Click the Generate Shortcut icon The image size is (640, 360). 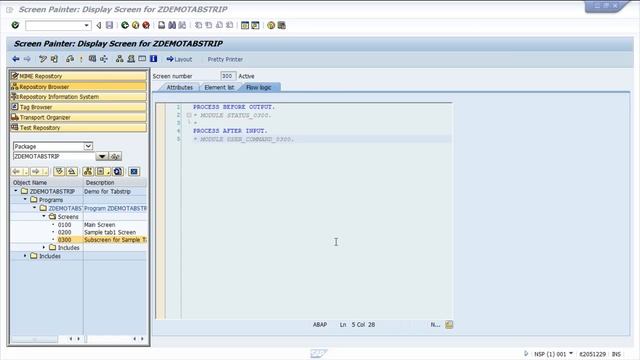[x=255, y=25]
